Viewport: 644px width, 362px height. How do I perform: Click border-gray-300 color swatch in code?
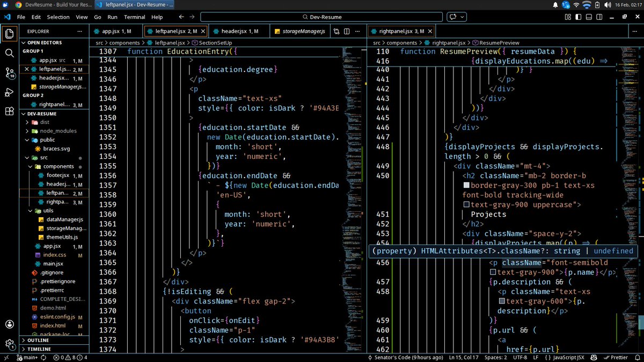tap(466, 186)
